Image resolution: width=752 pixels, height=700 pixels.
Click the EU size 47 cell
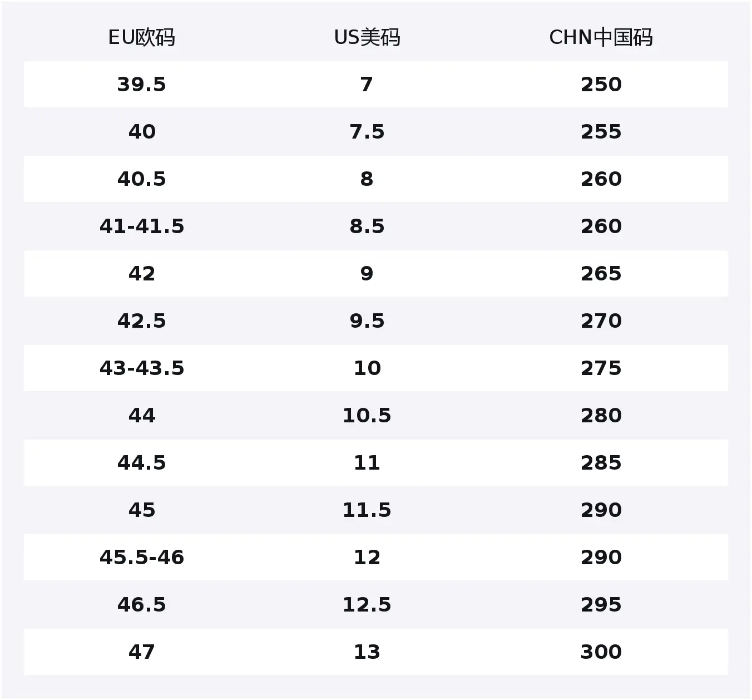(x=142, y=652)
